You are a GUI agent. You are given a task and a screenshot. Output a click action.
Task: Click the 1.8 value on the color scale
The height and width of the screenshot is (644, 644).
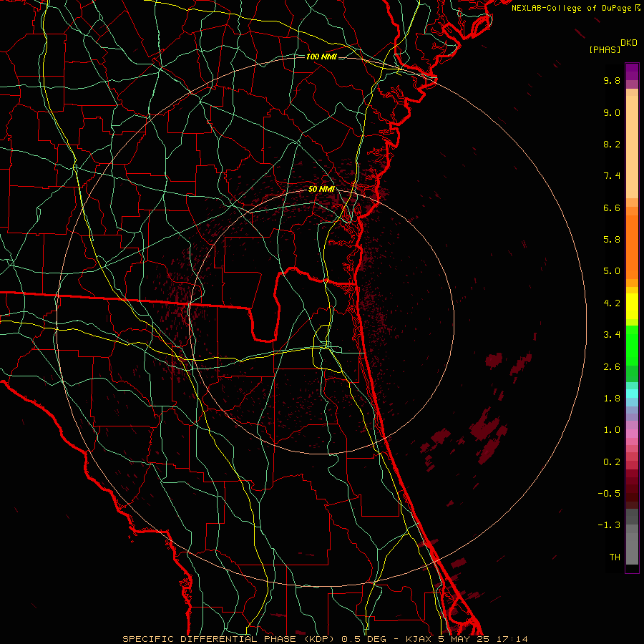click(612, 399)
